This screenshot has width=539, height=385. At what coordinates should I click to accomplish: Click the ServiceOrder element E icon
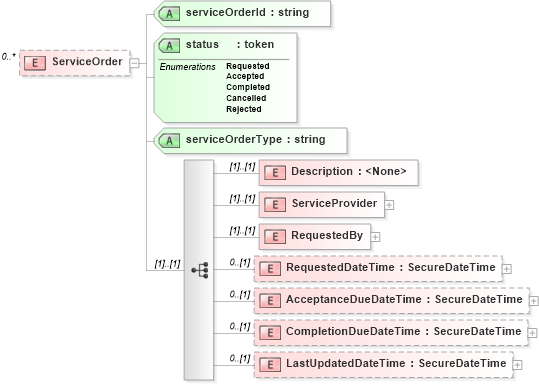click(x=35, y=63)
